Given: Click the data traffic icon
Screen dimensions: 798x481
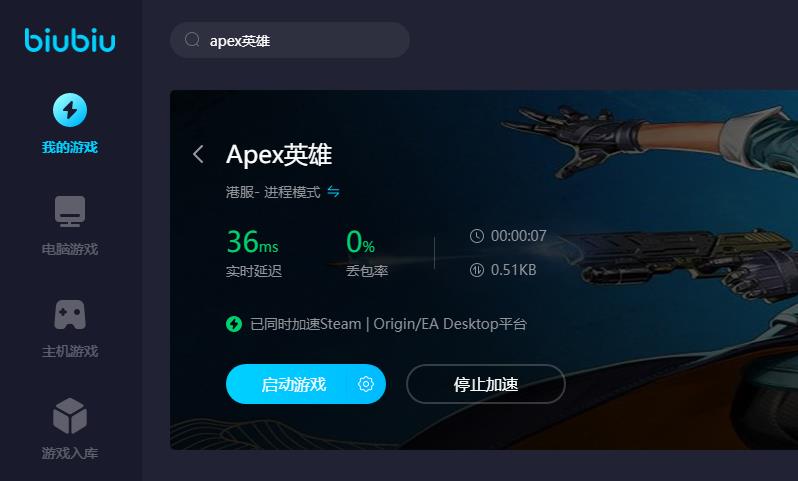Looking at the screenshot, I should click(477, 270).
